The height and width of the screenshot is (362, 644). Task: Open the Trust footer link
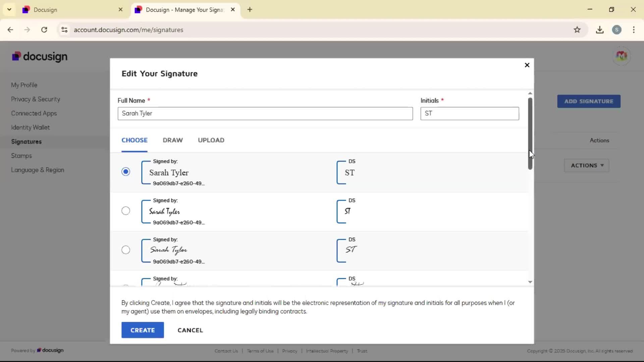click(x=362, y=351)
